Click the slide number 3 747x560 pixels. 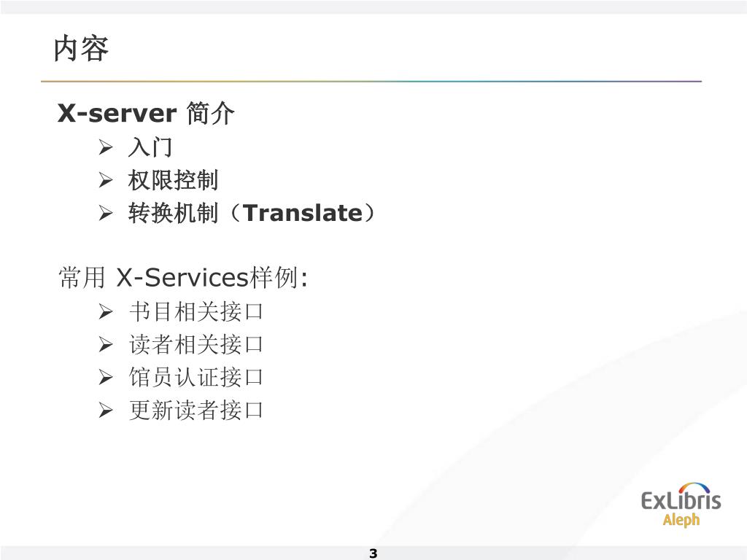[373, 553]
